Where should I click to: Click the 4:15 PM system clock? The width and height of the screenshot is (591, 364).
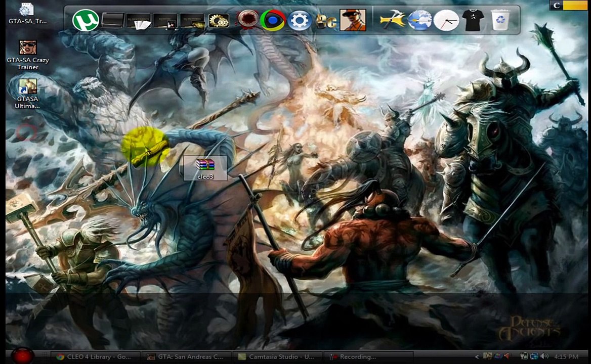(x=566, y=356)
